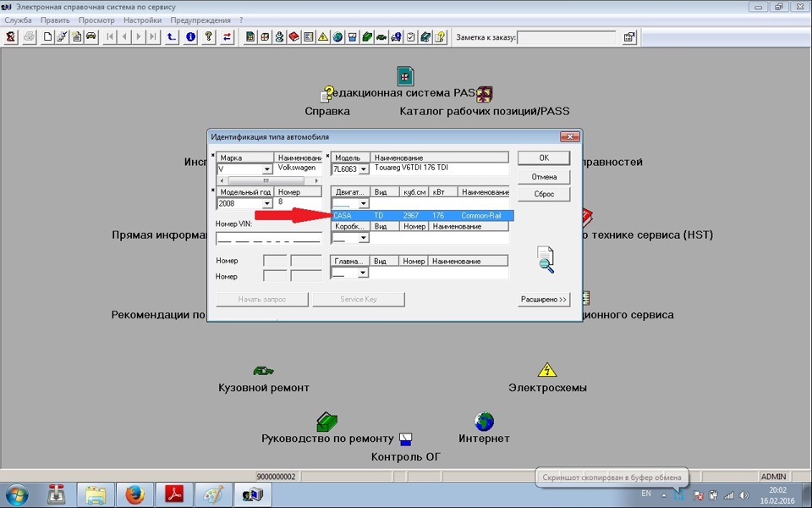Click the red-blue swap arrows toolbar icon

click(x=227, y=36)
